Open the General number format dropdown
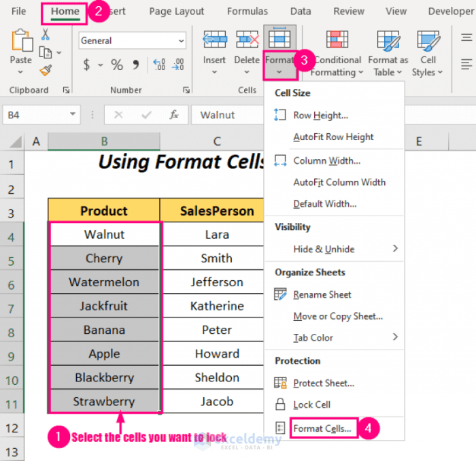 tap(182, 41)
